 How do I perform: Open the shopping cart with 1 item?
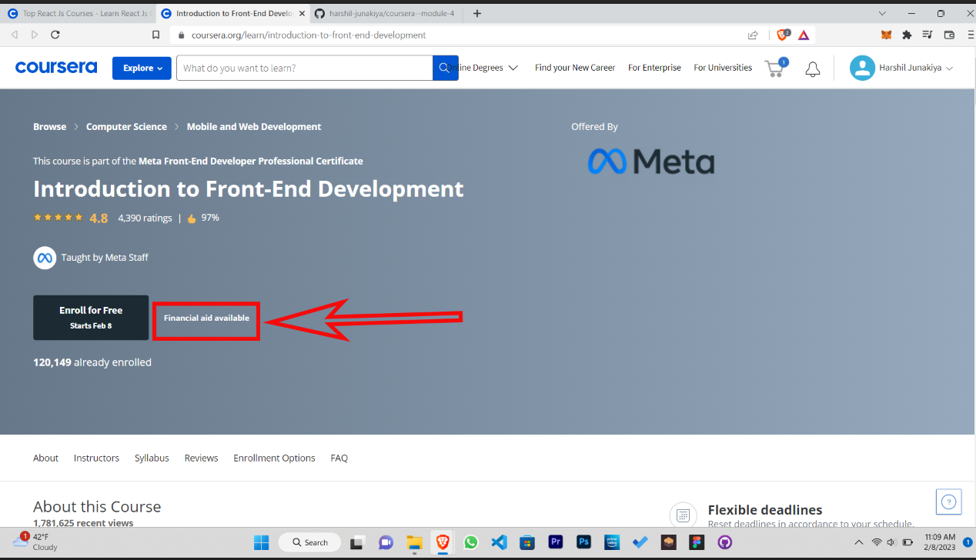click(774, 68)
